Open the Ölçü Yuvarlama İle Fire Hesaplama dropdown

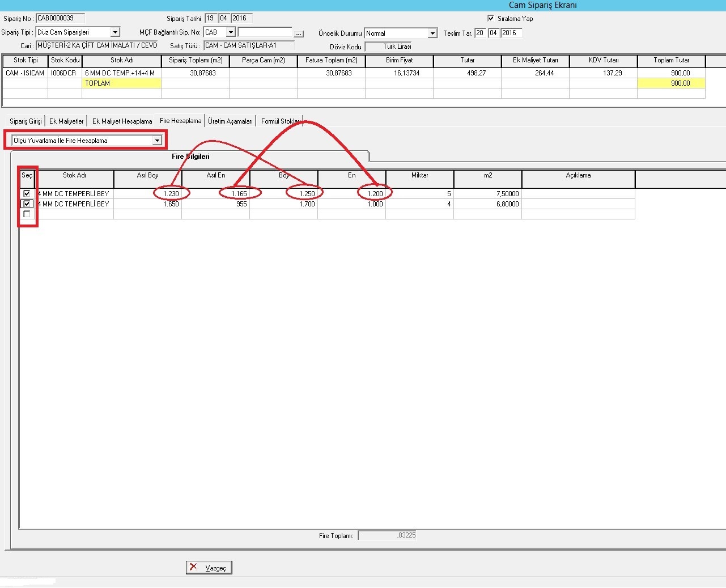pos(157,140)
